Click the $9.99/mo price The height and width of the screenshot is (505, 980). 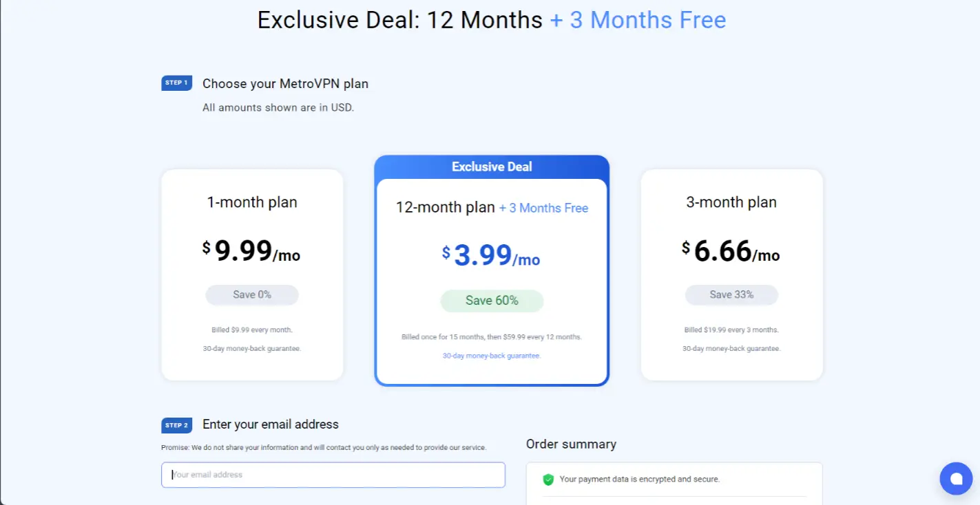coord(252,251)
